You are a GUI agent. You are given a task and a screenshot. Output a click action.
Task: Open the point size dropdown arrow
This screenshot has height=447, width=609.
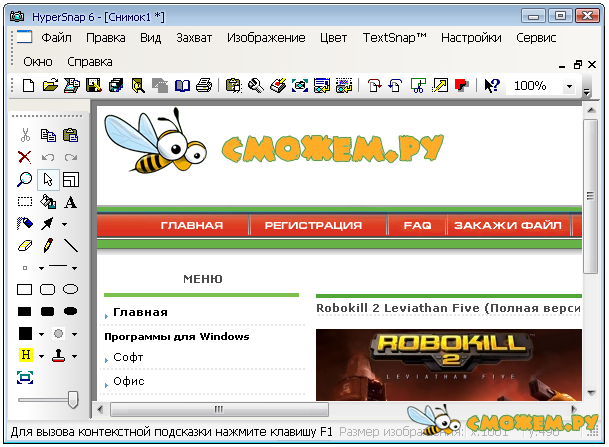coord(41,268)
